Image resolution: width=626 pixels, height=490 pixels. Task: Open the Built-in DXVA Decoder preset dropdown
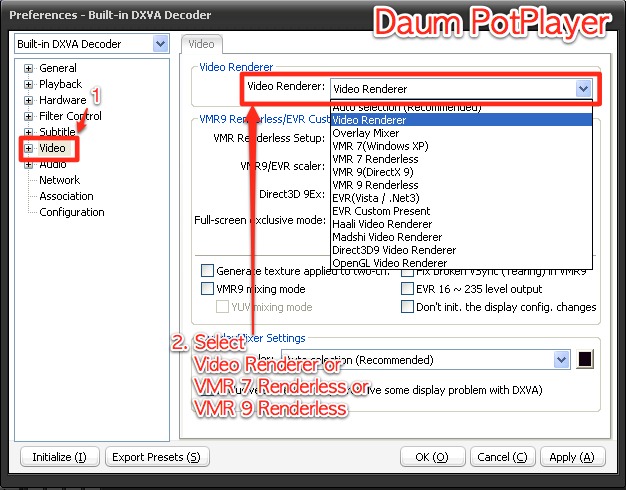coord(160,44)
